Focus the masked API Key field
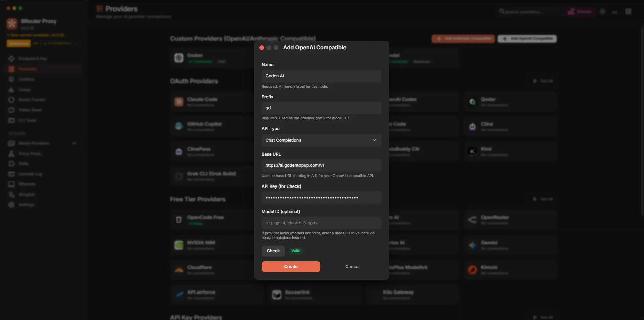Viewport: 644px width, 320px height. coord(321,198)
